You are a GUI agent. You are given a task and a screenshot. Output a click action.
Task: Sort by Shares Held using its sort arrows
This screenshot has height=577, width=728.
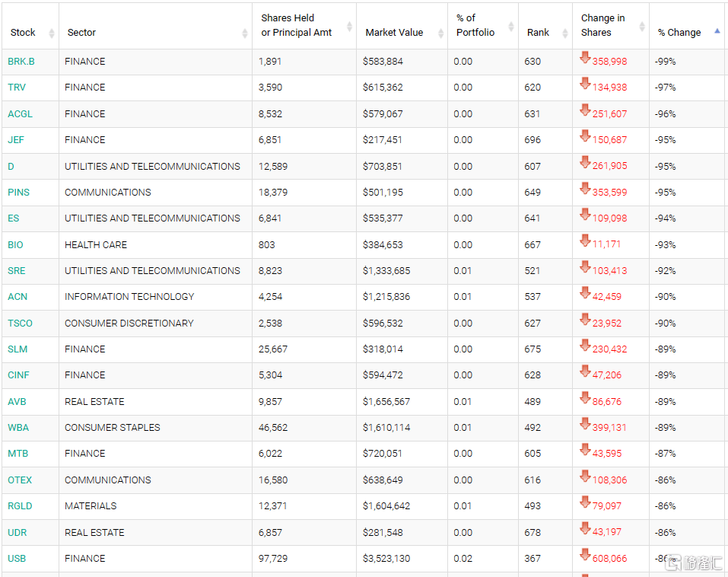pos(349,27)
